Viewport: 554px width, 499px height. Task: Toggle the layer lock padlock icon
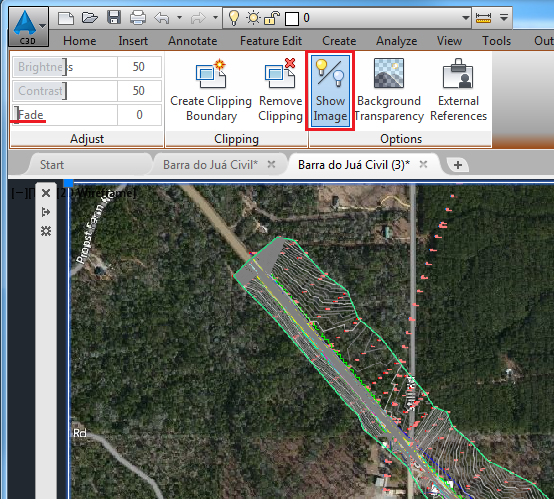tap(272, 18)
